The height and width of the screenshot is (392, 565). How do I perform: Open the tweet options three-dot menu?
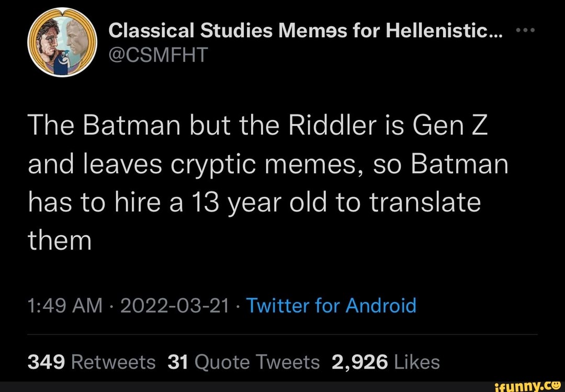(525, 30)
